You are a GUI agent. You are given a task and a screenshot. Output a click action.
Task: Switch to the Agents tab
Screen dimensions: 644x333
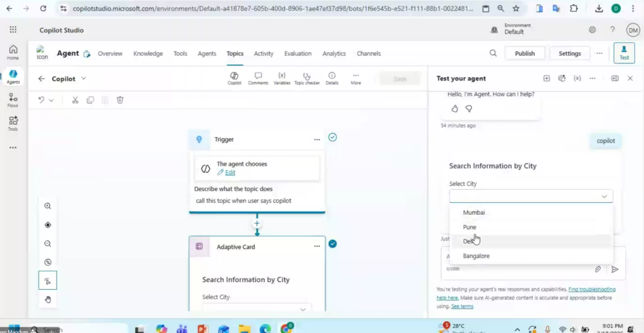click(x=207, y=53)
